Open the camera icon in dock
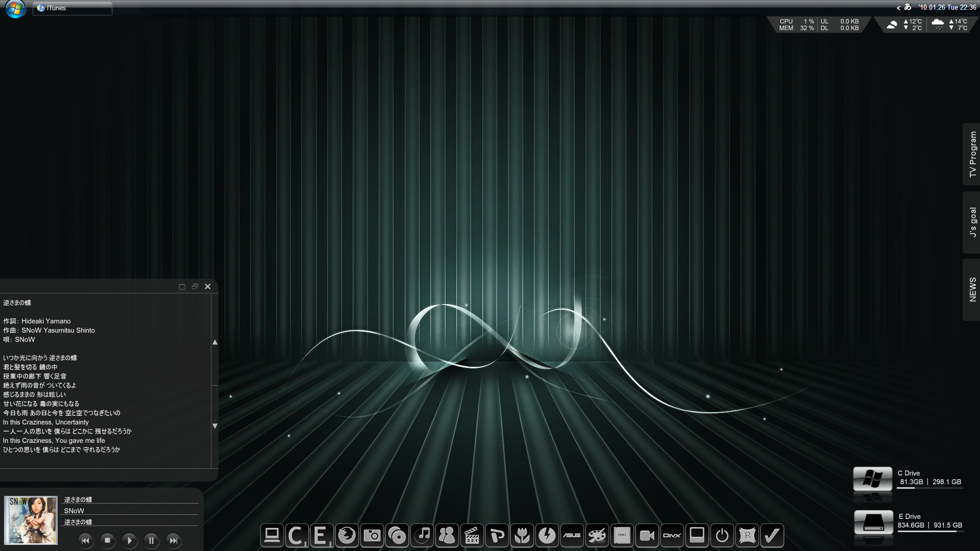 (372, 536)
